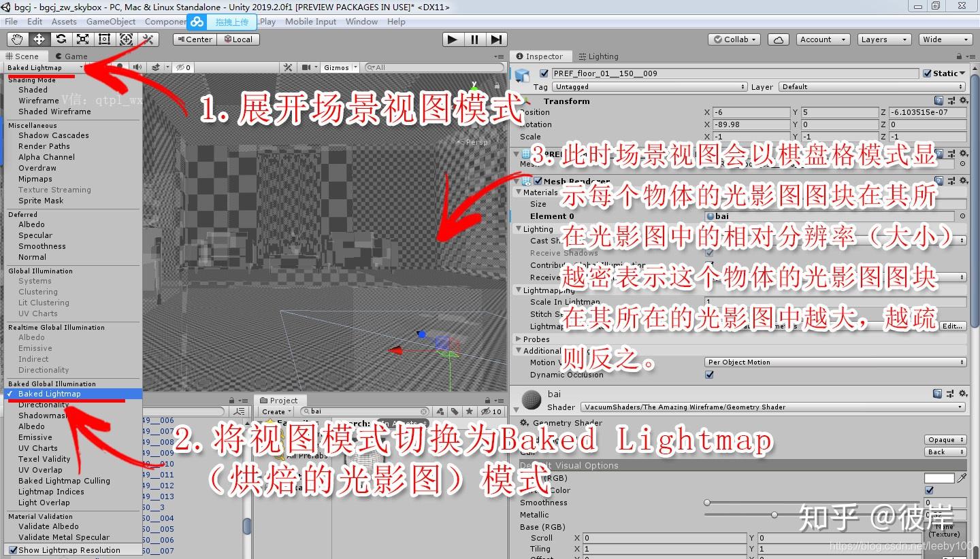Viewport: 980px width, 559px height.
Task: Open the GameObject menu
Action: click(x=111, y=21)
